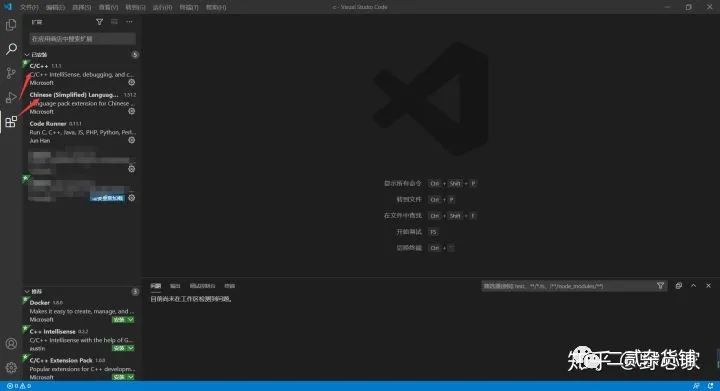720x391 pixels.
Task: Open the Run and Debug view
Action: click(x=11, y=97)
